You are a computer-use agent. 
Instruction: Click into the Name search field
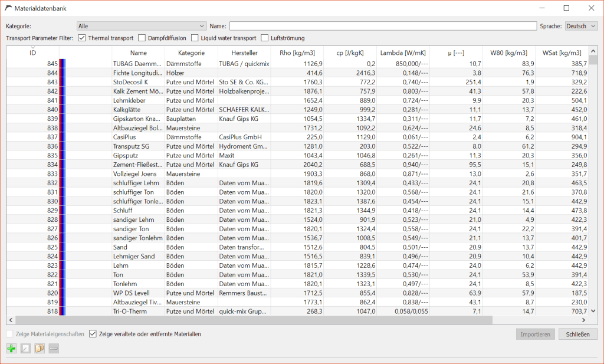[383, 26]
